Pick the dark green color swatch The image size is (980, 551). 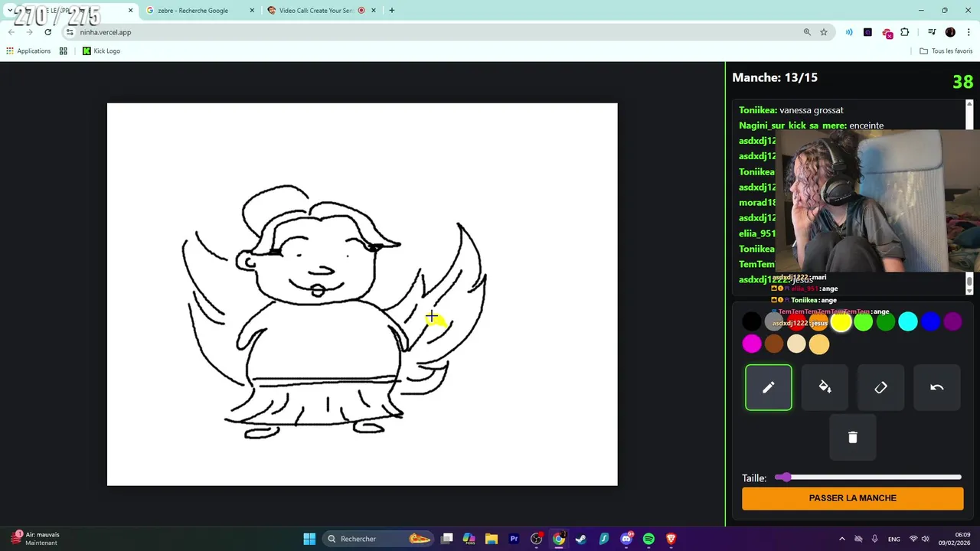coord(886,322)
